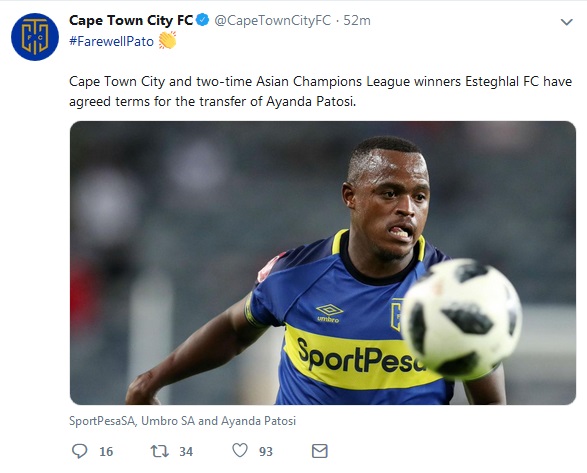Click the tagged SportPesaSA account
Image resolution: width=587 pixels, height=473 pixels.
102,421
